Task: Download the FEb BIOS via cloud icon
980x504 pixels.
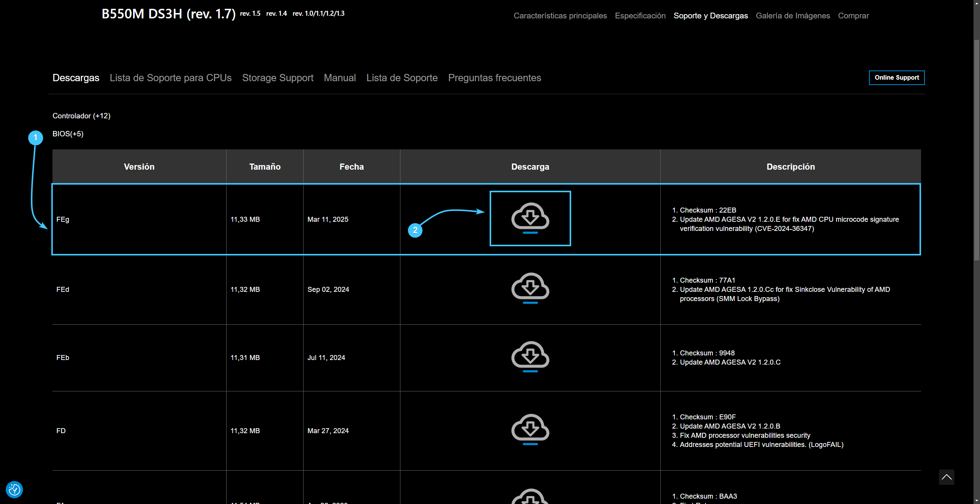Action: pyautogui.click(x=530, y=357)
